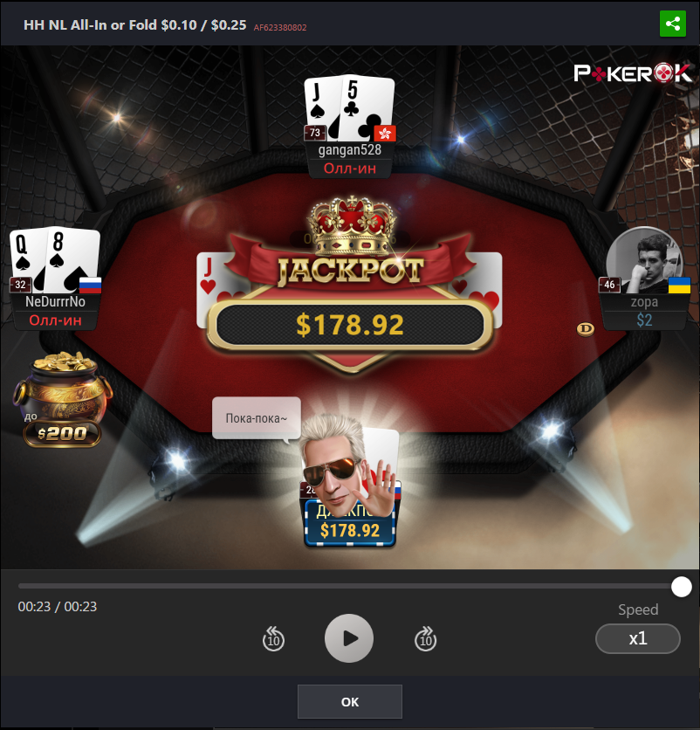This screenshot has height=730, width=700.
Task: Click gangan528's Hong Kong flag icon
Action: coord(385,134)
